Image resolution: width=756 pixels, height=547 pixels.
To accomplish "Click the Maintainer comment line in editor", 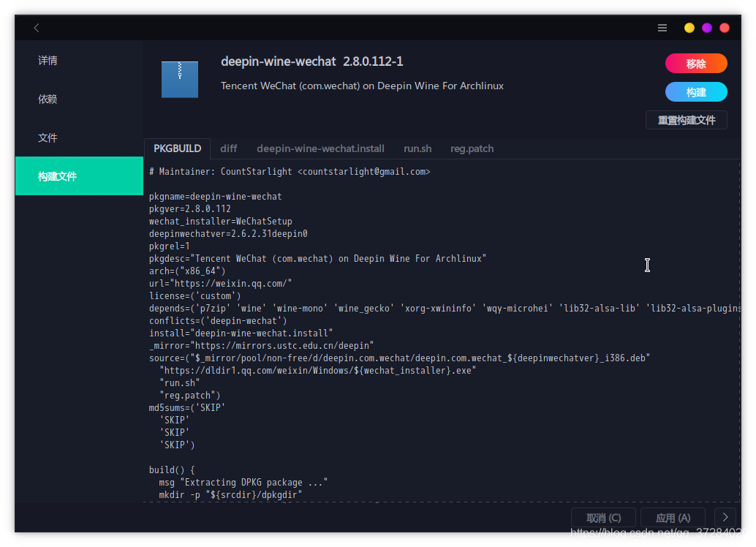I will pyautogui.click(x=290, y=172).
